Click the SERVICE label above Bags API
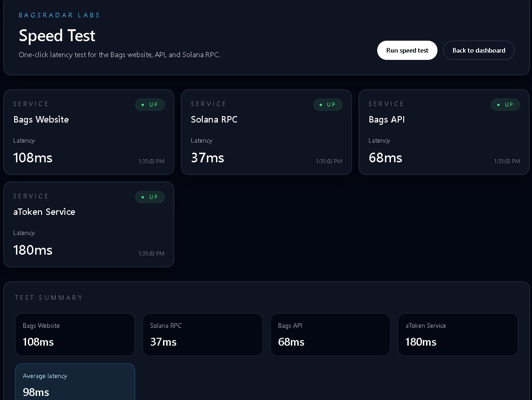This screenshot has width=532, height=400. pyautogui.click(x=386, y=104)
